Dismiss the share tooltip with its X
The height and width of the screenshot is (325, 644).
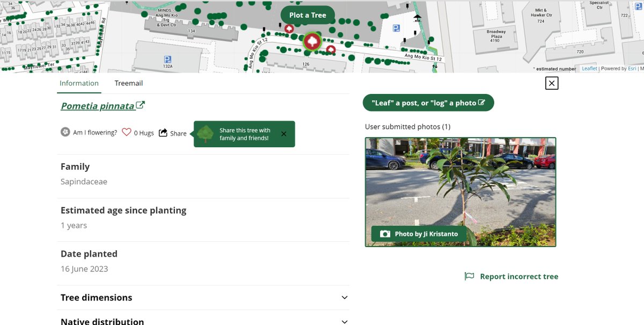coord(283,134)
